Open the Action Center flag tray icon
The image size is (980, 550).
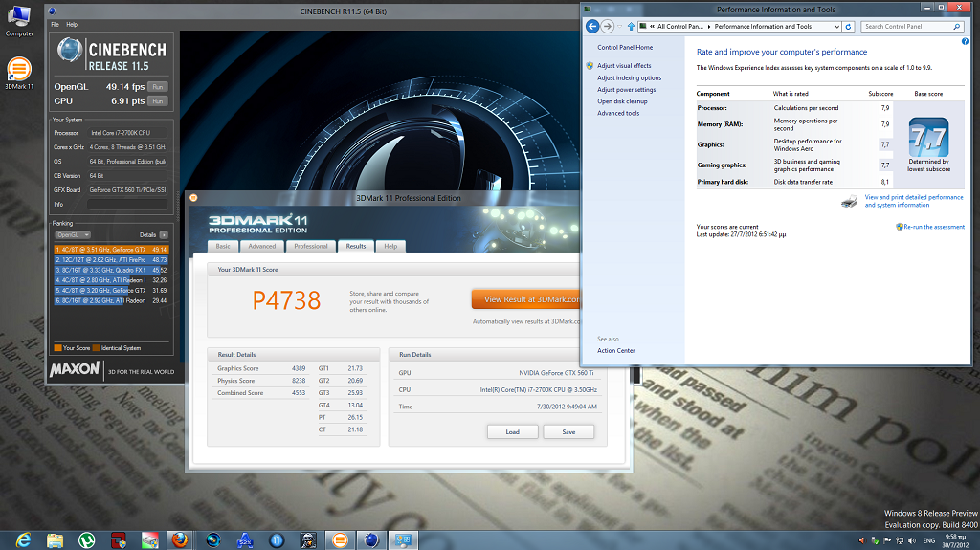click(x=887, y=540)
